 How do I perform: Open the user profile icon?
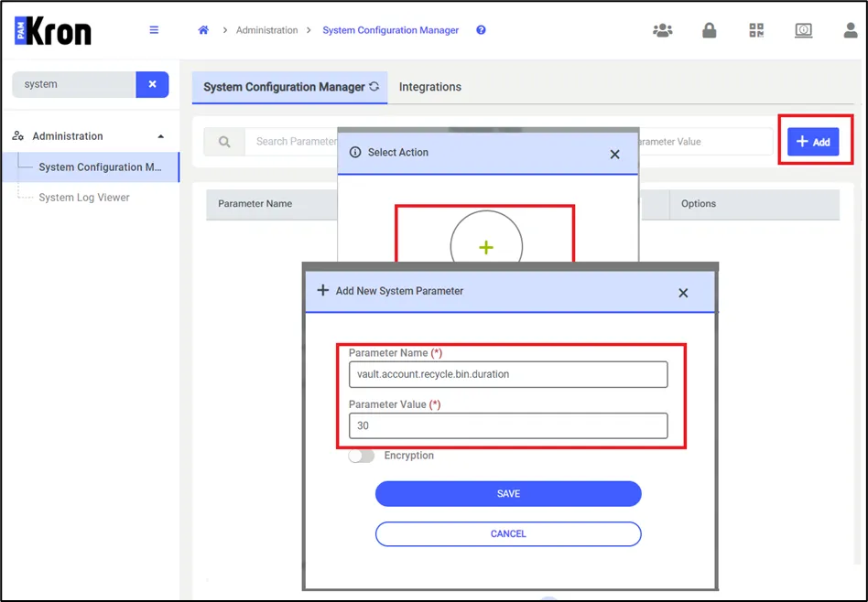pos(851,30)
